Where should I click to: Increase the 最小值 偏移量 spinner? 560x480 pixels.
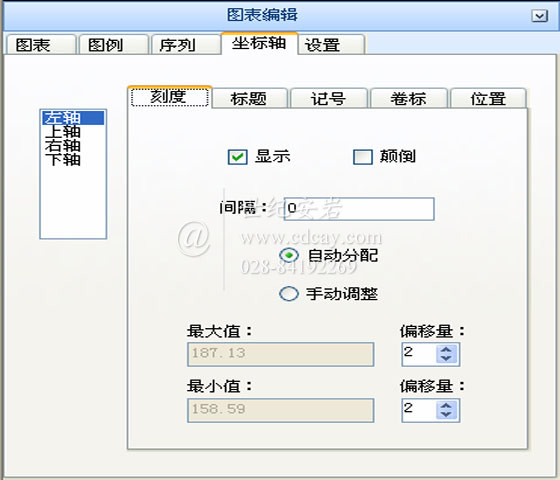[446, 405]
